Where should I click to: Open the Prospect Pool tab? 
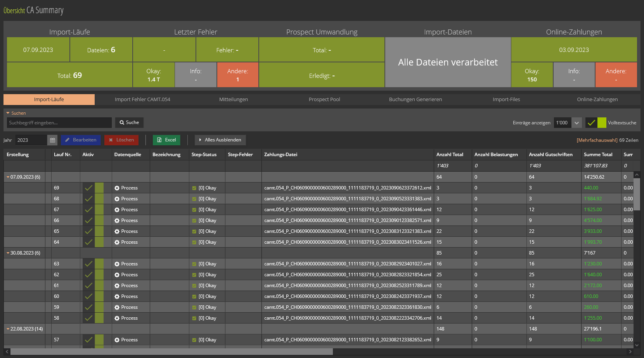point(324,100)
